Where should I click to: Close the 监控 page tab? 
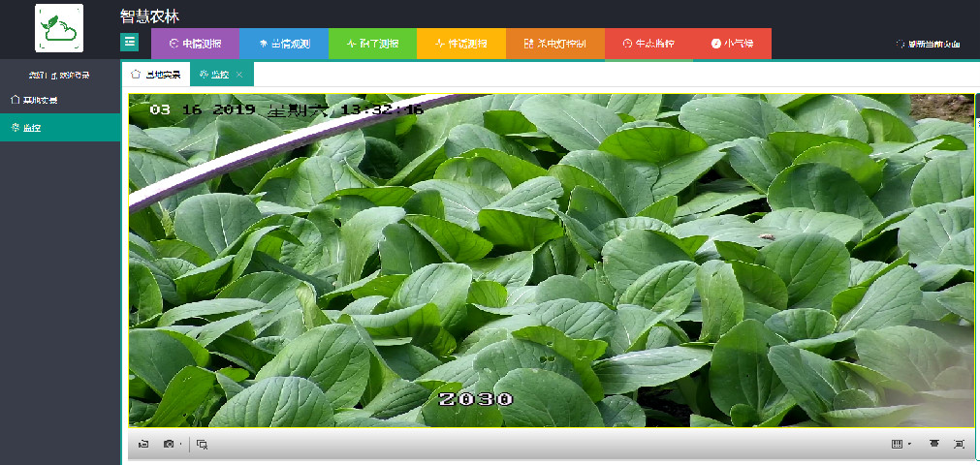coord(239,75)
